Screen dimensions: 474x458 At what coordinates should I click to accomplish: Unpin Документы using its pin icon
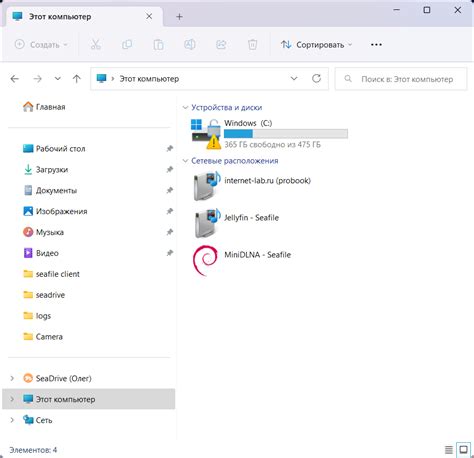170,190
